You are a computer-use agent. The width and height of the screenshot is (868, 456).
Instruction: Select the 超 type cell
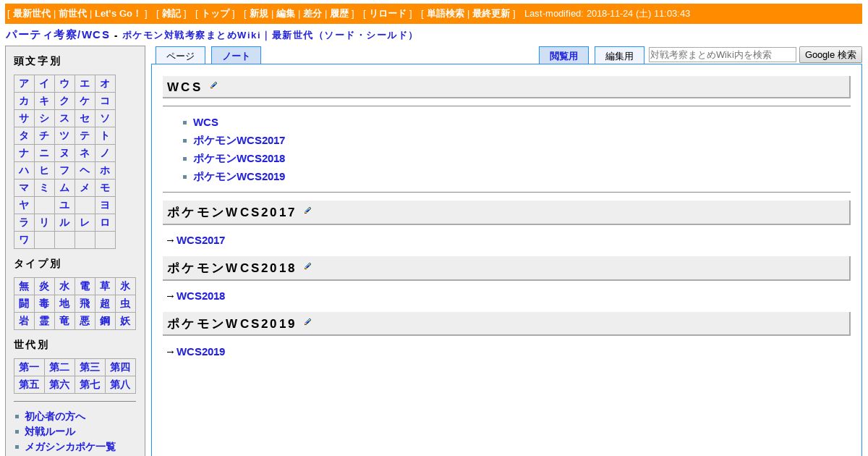105,304
